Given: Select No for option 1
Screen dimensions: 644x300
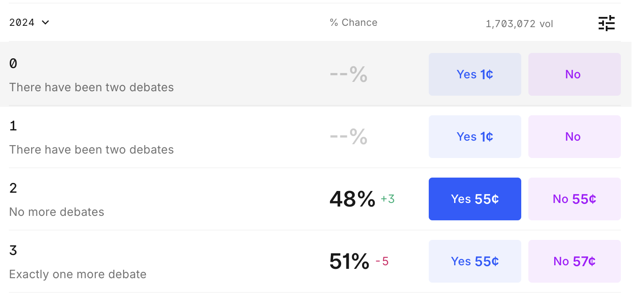Looking at the screenshot, I should [x=574, y=137].
